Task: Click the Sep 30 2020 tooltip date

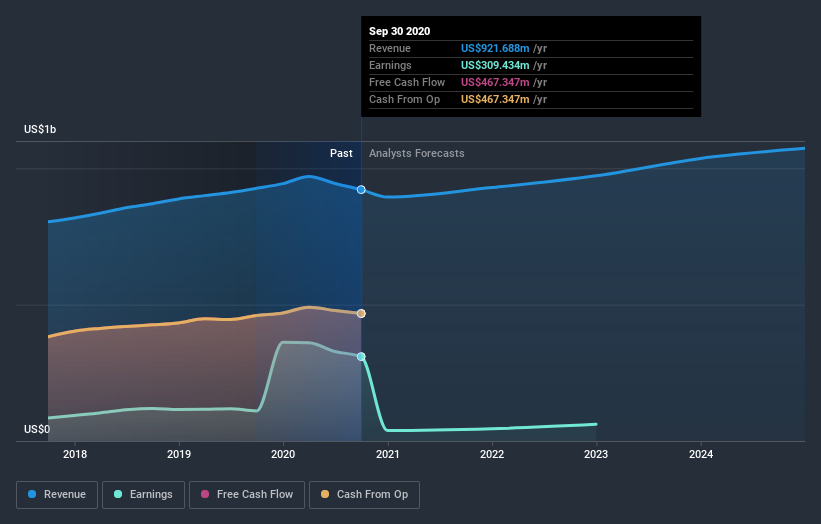Action: 400,31
